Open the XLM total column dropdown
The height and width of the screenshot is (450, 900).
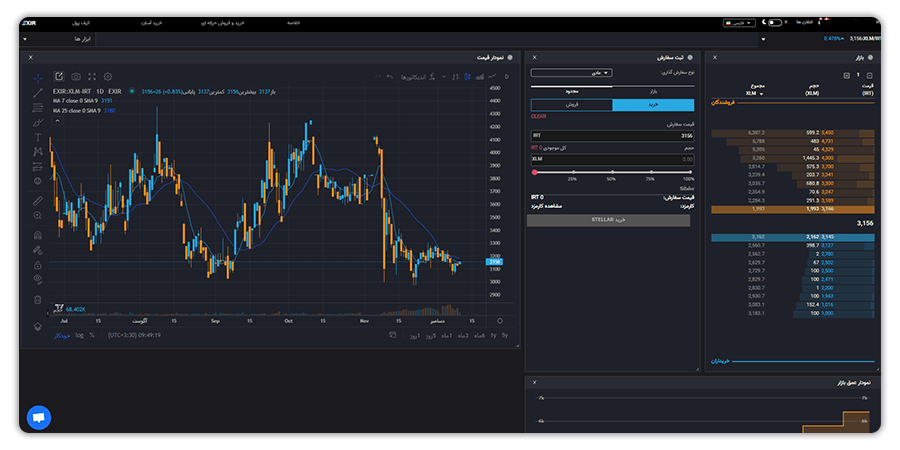point(753,94)
